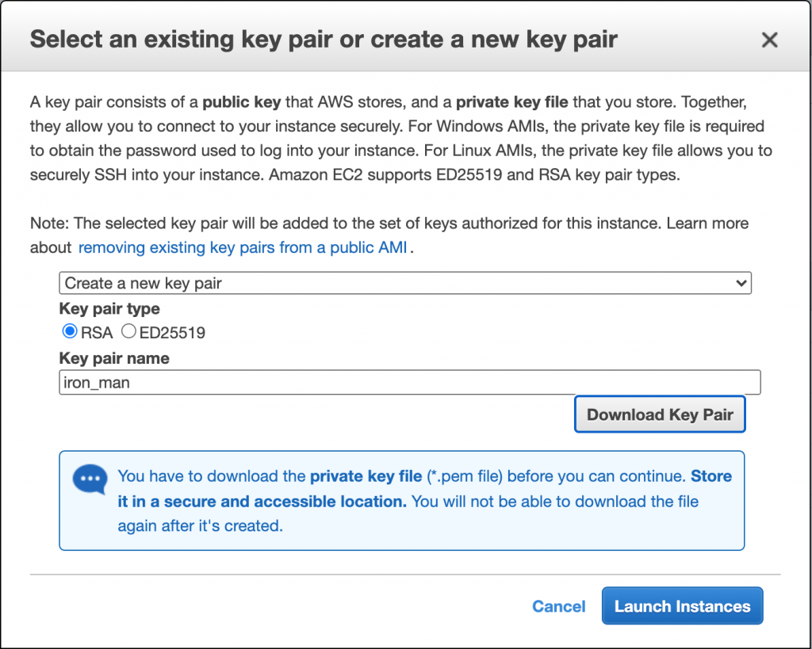Click the dialog title heading text
The image size is (812, 649).
(x=324, y=40)
